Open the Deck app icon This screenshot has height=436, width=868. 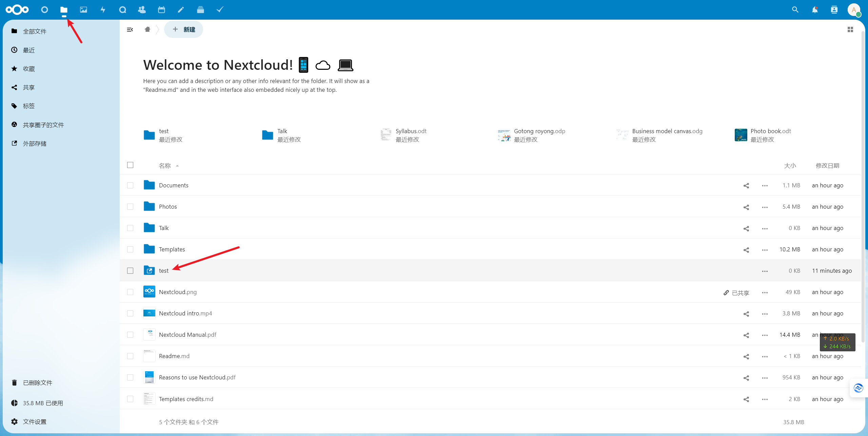pyautogui.click(x=200, y=9)
